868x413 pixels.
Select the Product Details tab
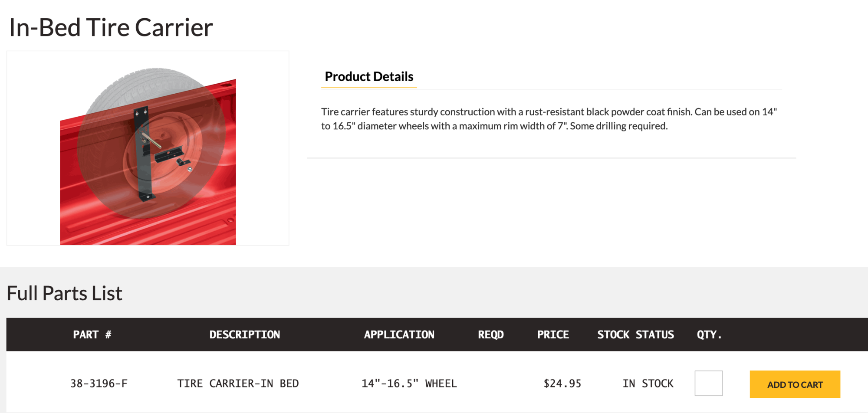pyautogui.click(x=369, y=77)
